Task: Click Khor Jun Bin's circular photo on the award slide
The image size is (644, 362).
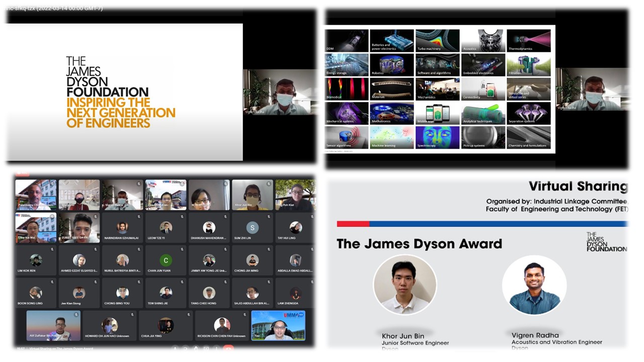Action: [x=405, y=286]
